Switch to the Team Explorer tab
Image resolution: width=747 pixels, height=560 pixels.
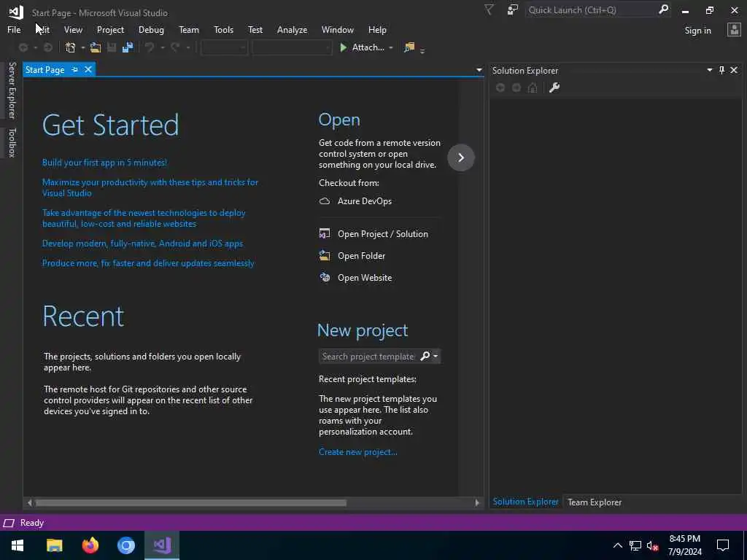pos(594,502)
